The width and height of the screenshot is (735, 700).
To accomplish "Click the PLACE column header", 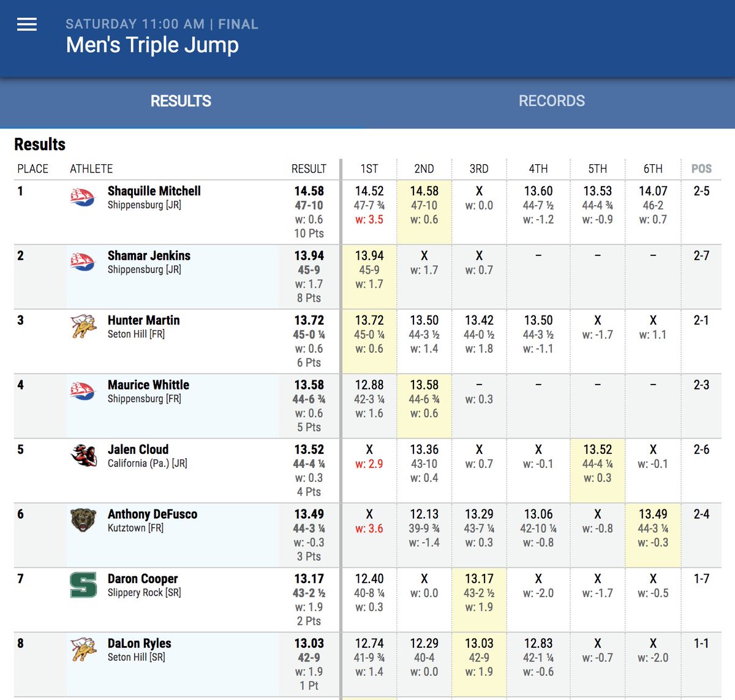I will tap(32, 169).
